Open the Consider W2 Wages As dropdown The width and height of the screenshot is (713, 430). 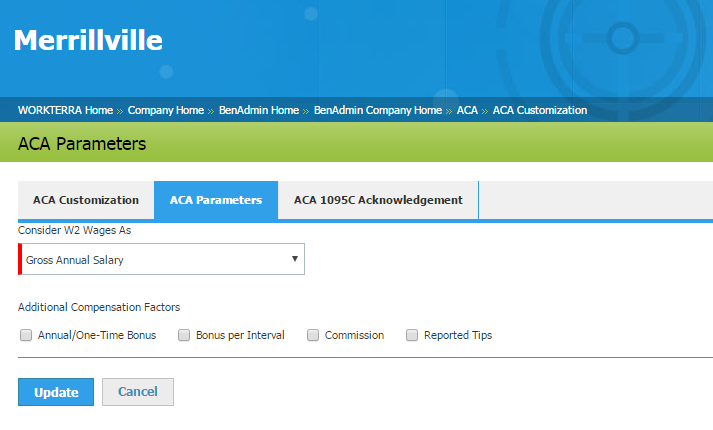[x=161, y=259]
